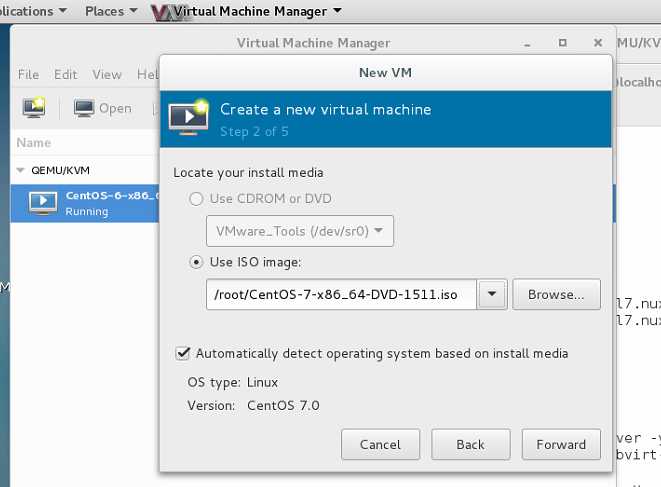Screen dimensions: 661x487
Task: Click the Open toolbar button label
Action: click(x=115, y=108)
